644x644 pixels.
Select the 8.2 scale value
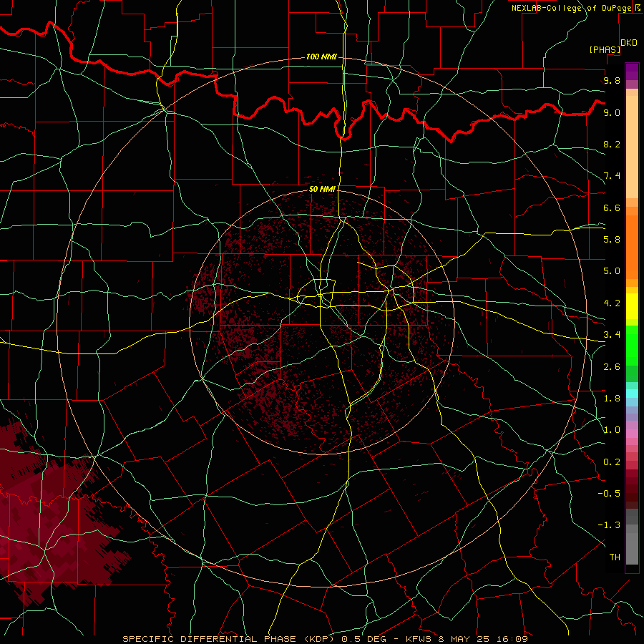612,144
